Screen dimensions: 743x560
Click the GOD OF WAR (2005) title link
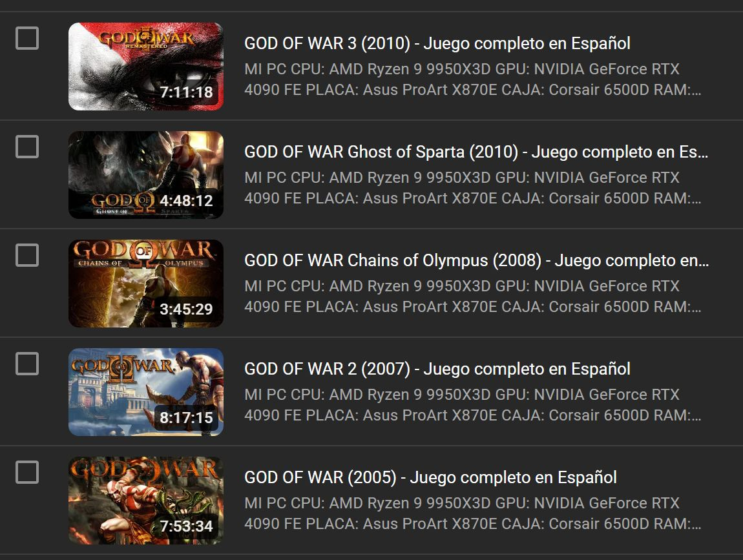tap(430, 477)
